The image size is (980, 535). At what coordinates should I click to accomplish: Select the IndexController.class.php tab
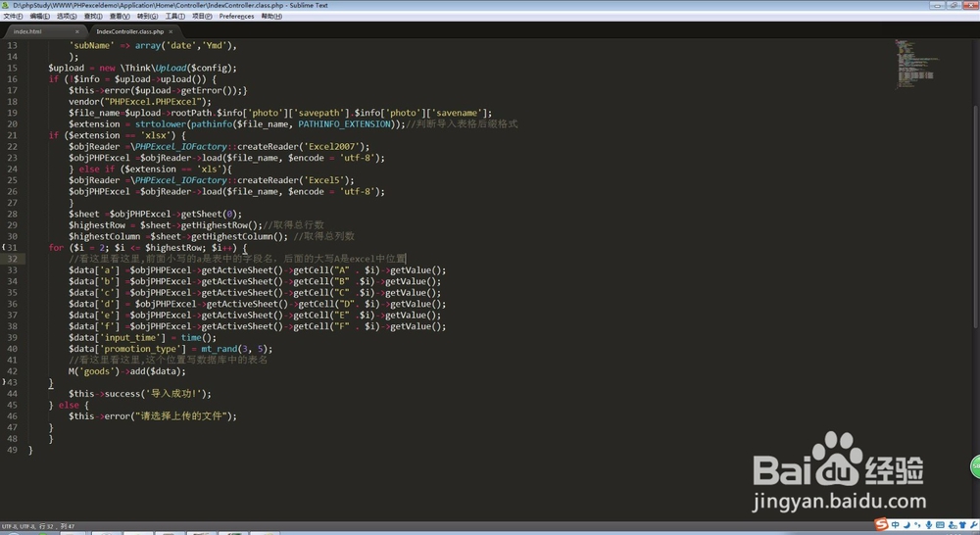[130, 31]
